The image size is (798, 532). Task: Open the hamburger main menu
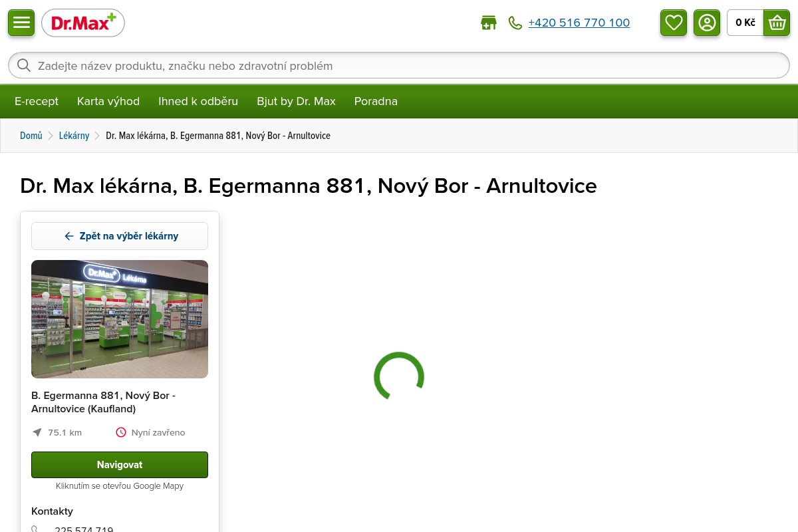[21, 23]
